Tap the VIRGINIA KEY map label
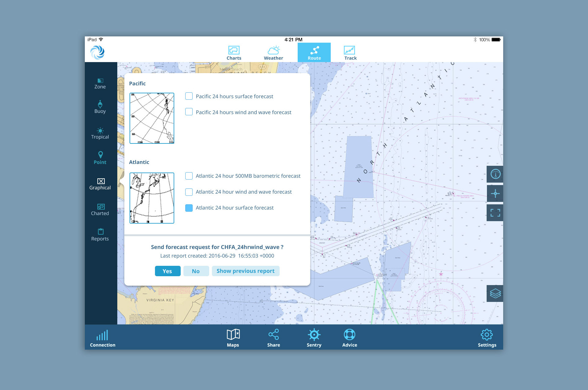This screenshot has width=588, height=390. click(160, 300)
